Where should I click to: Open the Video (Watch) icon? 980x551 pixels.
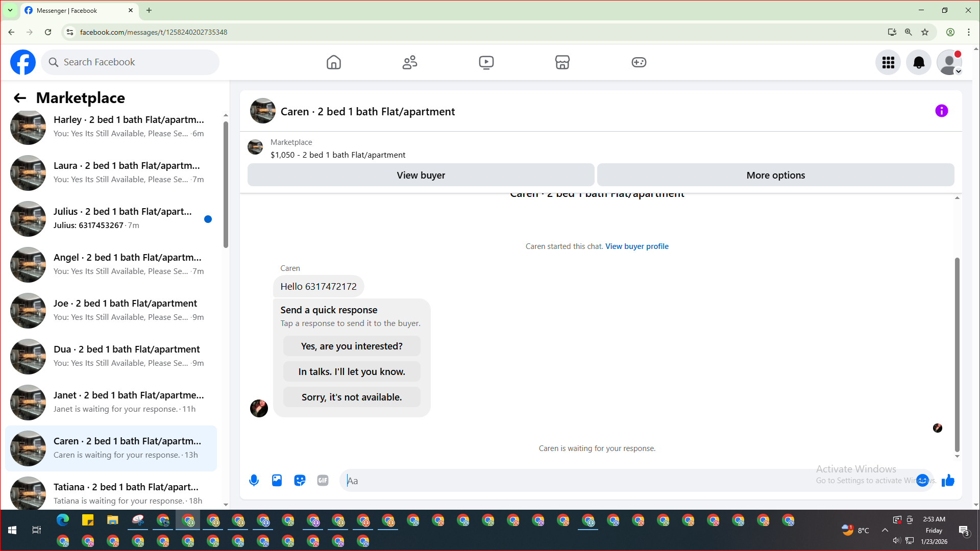click(x=486, y=62)
